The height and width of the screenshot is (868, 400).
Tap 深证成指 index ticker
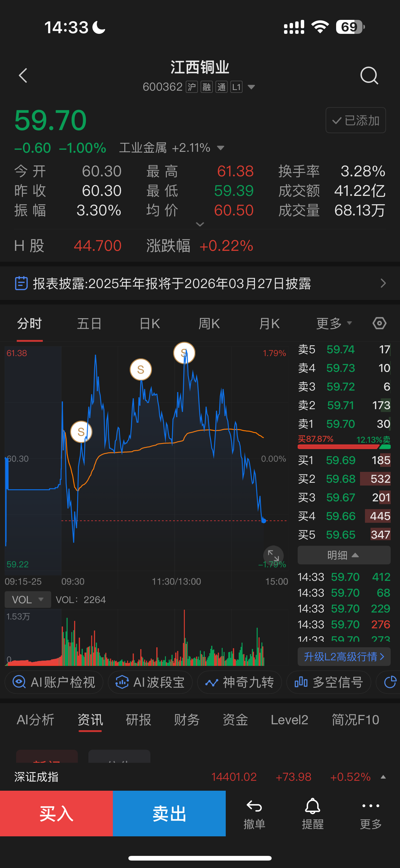(200, 777)
